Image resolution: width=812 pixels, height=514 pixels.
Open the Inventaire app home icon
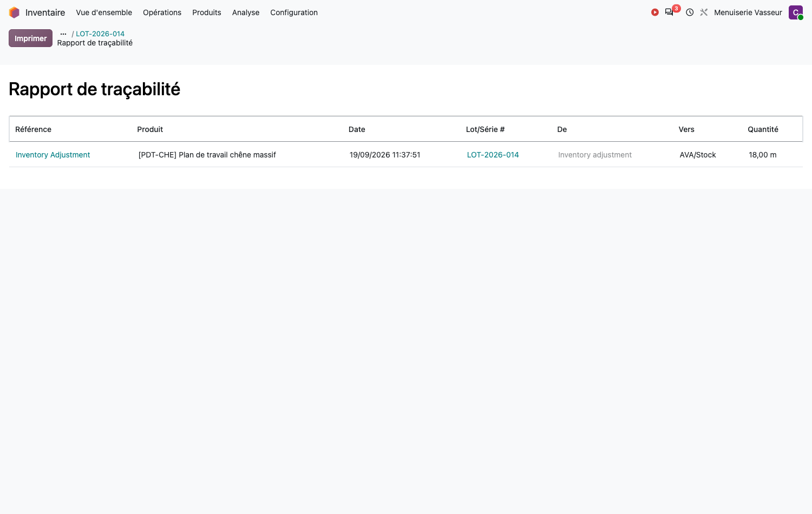pyautogui.click(x=14, y=12)
